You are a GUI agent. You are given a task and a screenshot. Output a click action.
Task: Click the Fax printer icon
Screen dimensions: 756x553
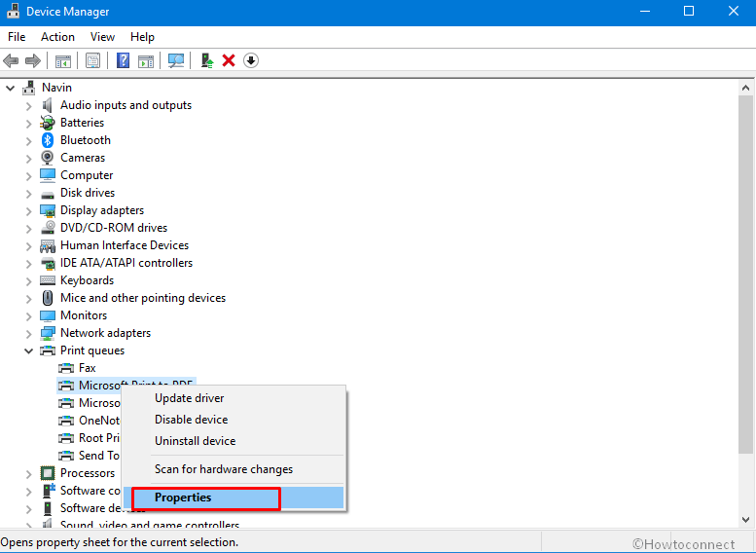click(x=66, y=368)
